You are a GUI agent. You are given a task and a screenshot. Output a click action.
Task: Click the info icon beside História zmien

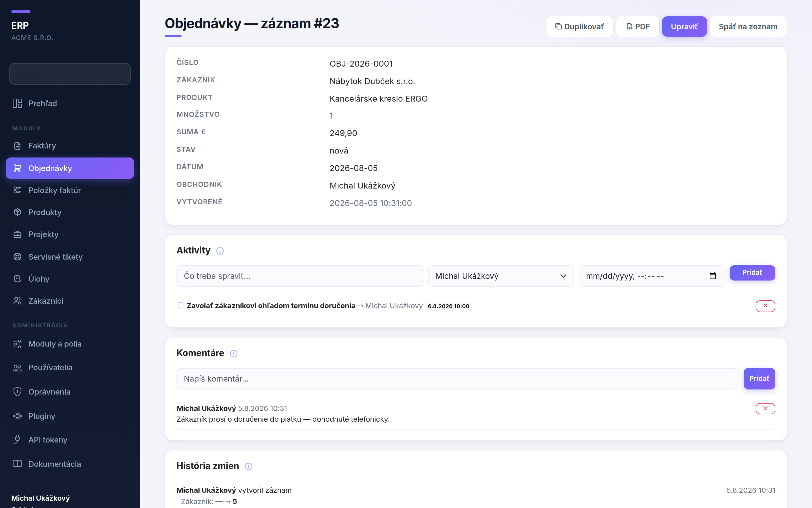click(248, 467)
